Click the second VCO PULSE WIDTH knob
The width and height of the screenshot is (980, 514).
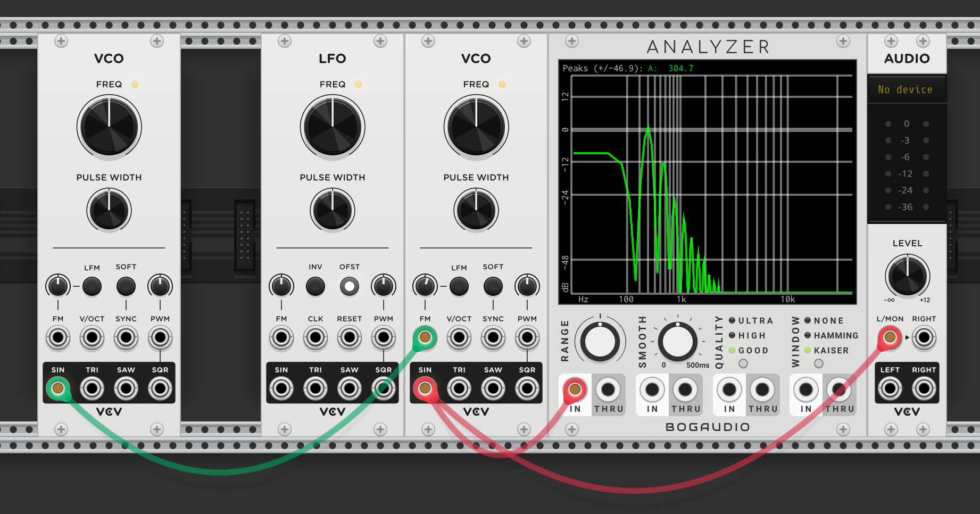[x=476, y=210]
